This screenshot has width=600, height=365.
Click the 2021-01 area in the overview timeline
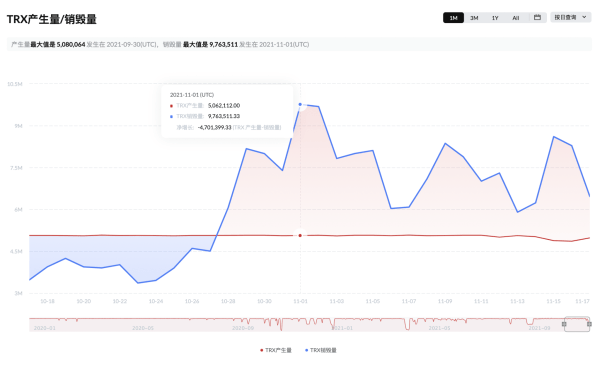point(342,328)
